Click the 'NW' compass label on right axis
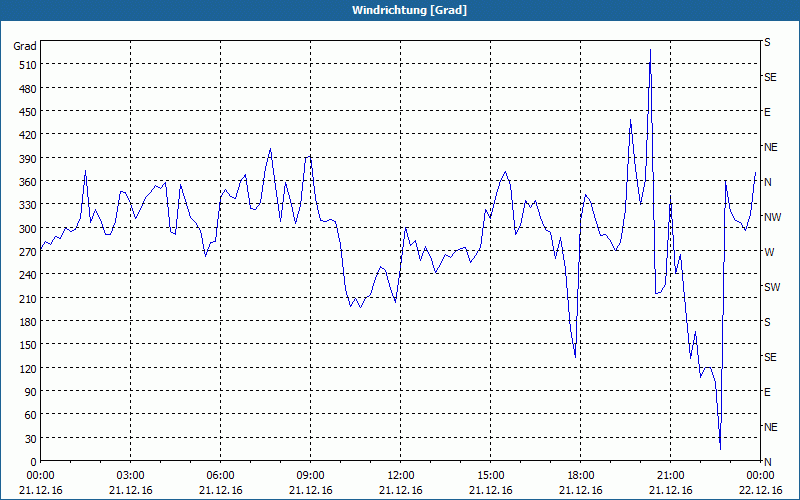 click(772, 217)
